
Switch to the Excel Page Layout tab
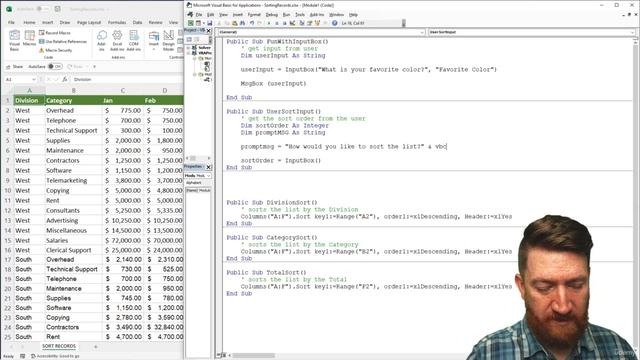point(89,22)
